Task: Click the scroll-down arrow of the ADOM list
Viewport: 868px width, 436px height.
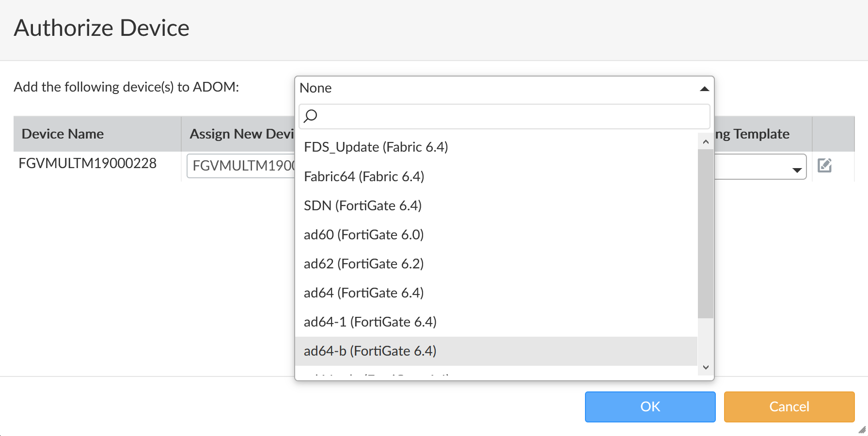Action: click(706, 367)
